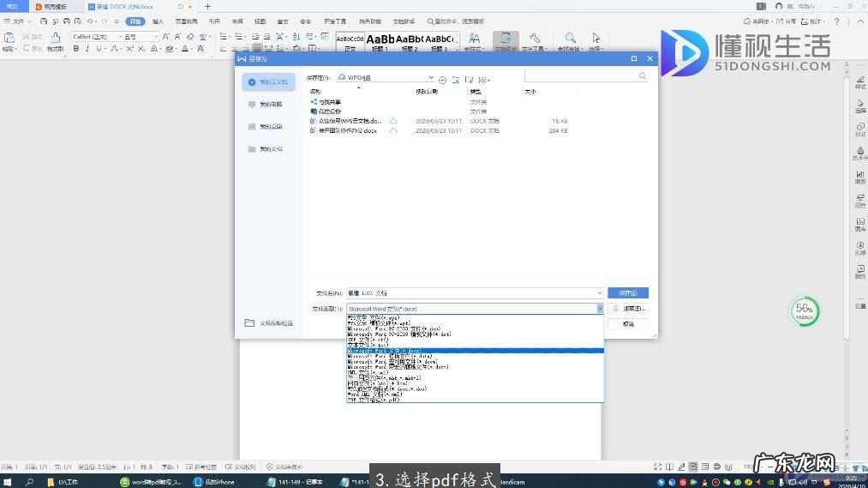Collapse file type combo box arrow
This screenshot has height=488, width=868.
[600, 309]
